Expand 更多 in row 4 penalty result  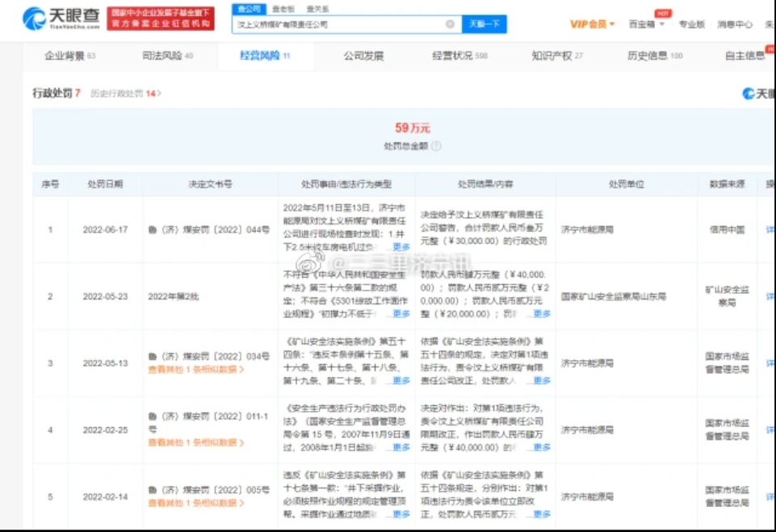(541, 447)
